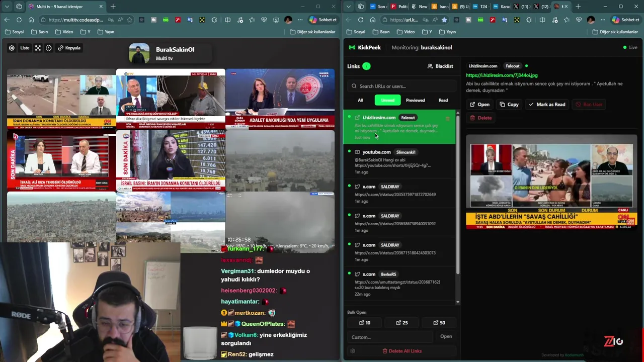Viewport: 644px width, 362px height.
Task: Click Sohbet et Copilot button in left browser
Action: tap(323, 20)
